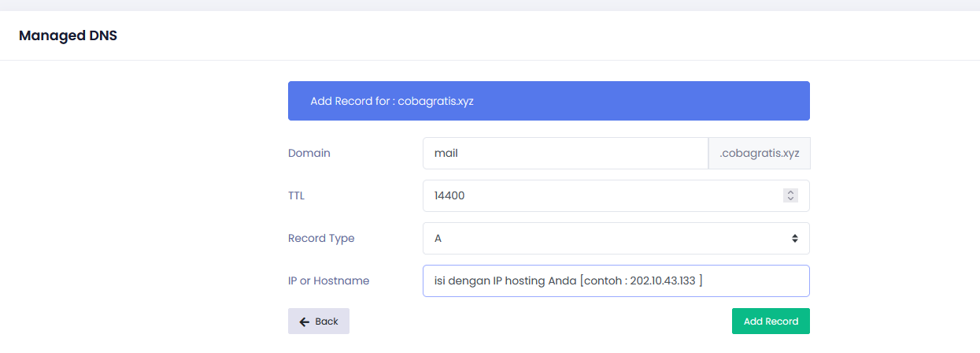Click the .cobagratis.xyz domain suffix box
The width and height of the screenshot is (980, 353).
point(759,154)
